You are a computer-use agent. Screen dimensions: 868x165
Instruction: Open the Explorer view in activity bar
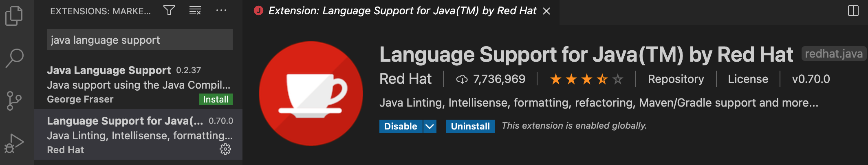14,16
